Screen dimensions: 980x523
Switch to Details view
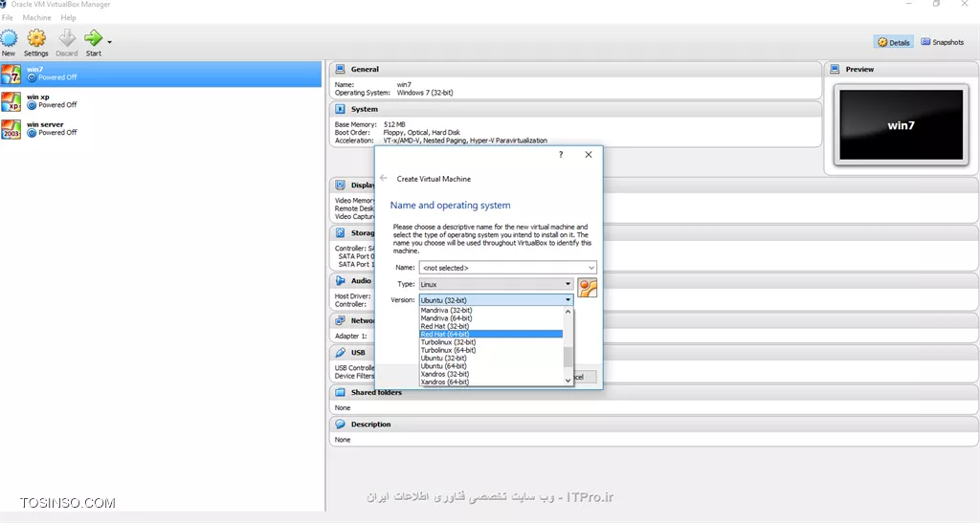[x=894, y=42]
